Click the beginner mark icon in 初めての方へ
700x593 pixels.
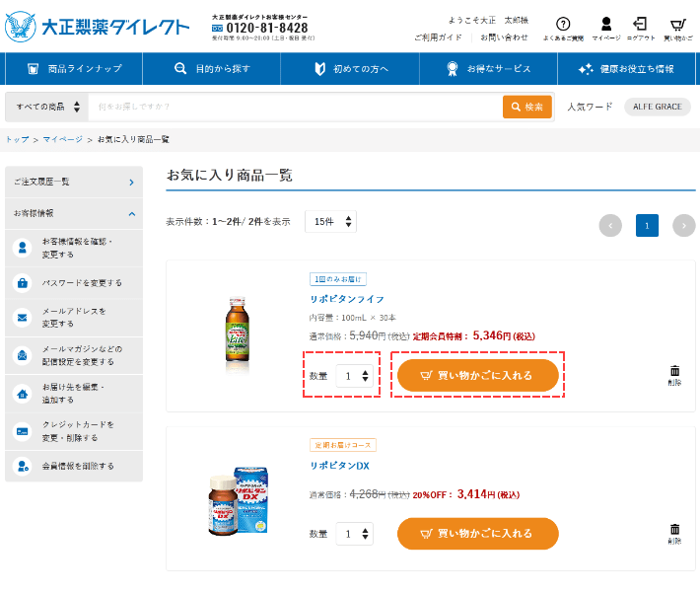(x=319, y=69)
